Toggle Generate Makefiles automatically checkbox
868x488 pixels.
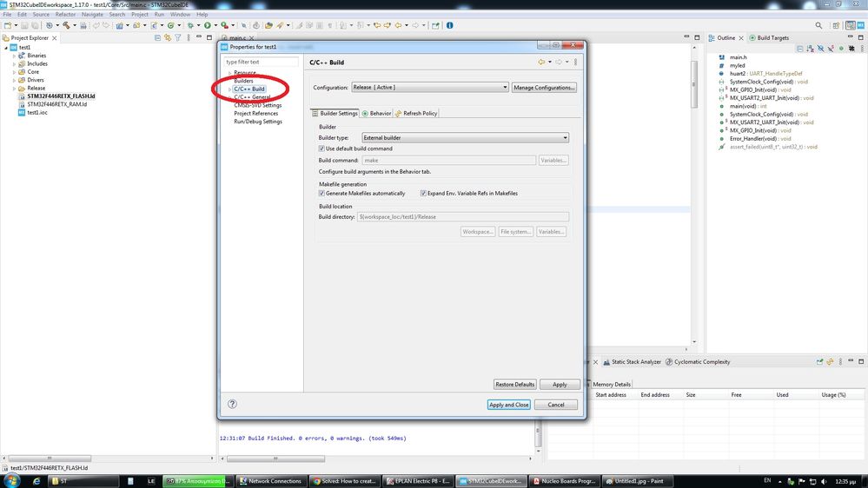click(x=321, y=193)
